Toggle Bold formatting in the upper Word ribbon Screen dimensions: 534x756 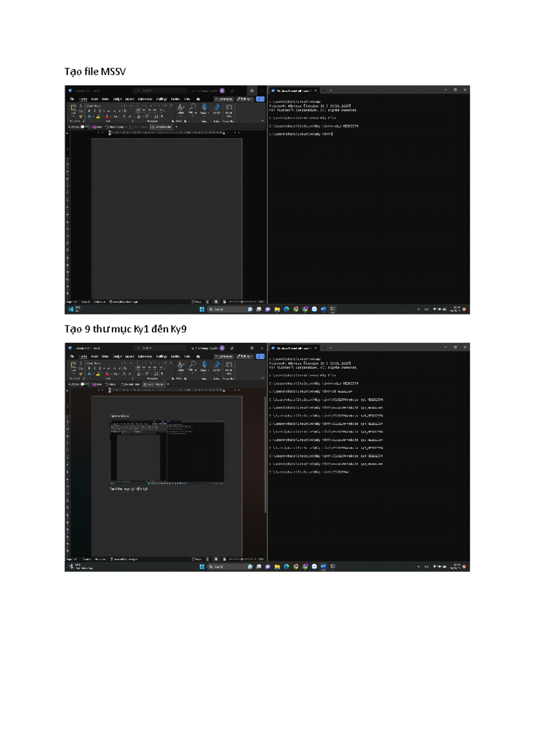[x=89, y=111]
